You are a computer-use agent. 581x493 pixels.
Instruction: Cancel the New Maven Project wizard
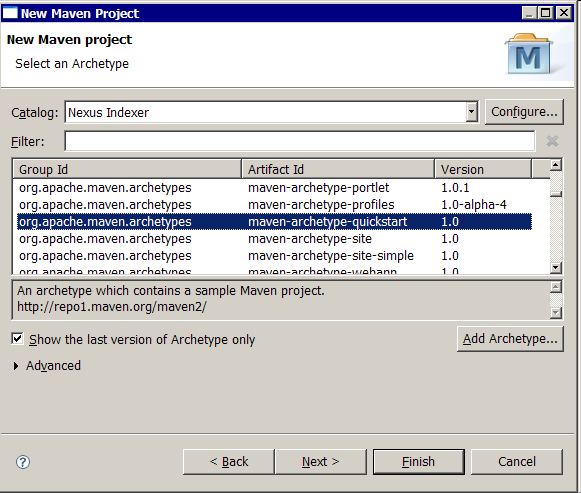517,462
